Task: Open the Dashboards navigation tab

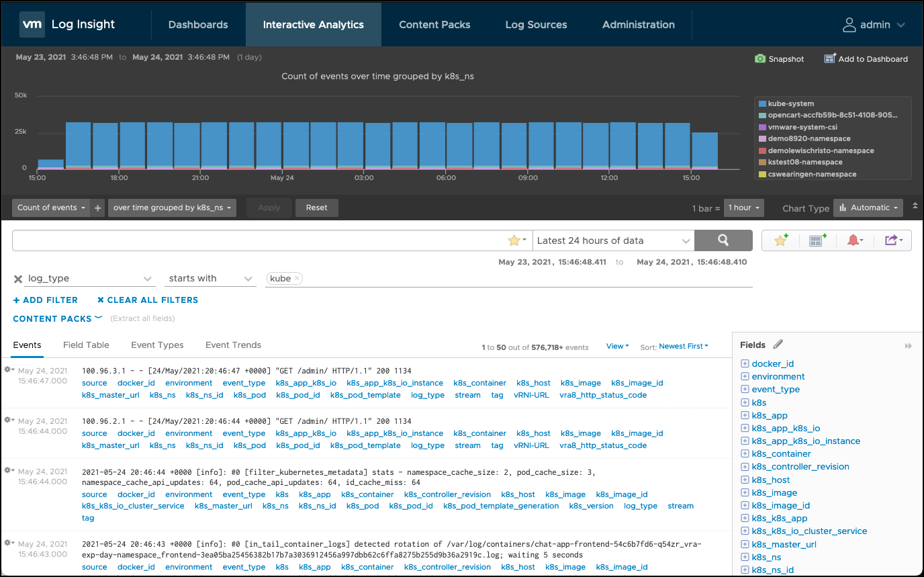Action: (x=198, y=25)
